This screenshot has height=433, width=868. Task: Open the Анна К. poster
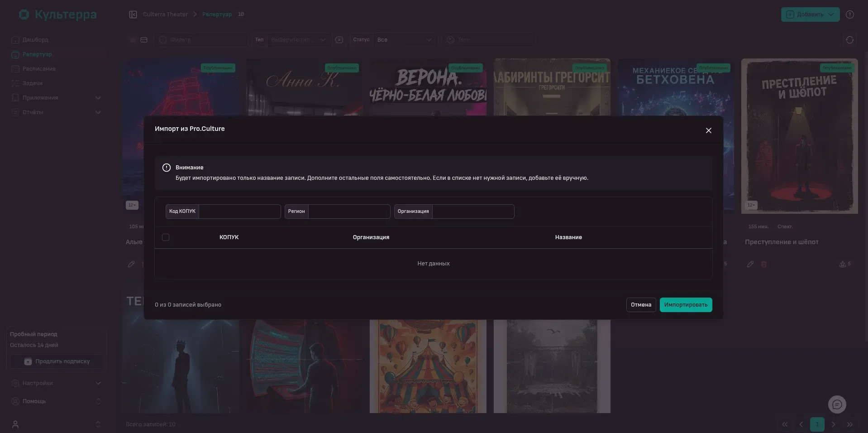pyautogui.click(x=305, y=87)
